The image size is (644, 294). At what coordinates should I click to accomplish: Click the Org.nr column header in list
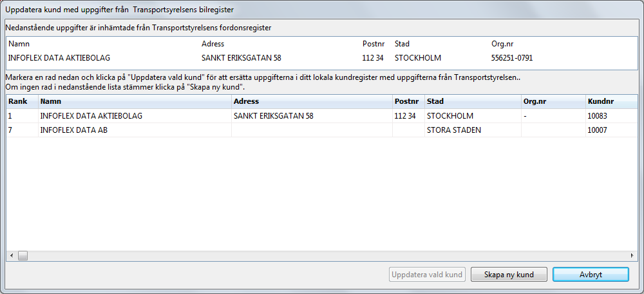553,102
